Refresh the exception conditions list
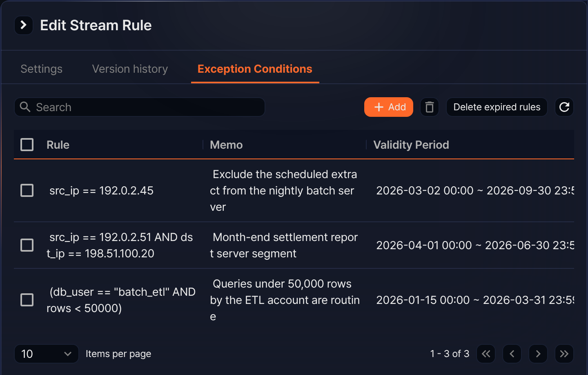588x375 pixels. tap(564, 107)
